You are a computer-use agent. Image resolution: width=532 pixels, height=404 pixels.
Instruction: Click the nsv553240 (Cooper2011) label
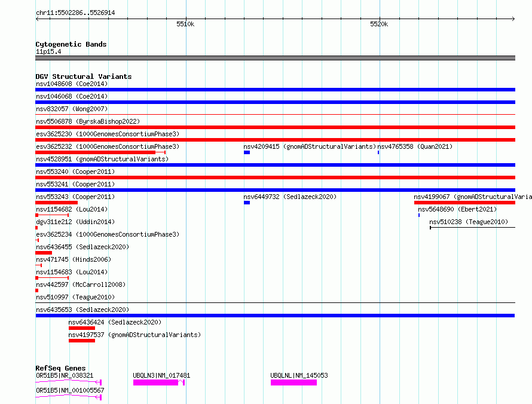pos(75,172)
